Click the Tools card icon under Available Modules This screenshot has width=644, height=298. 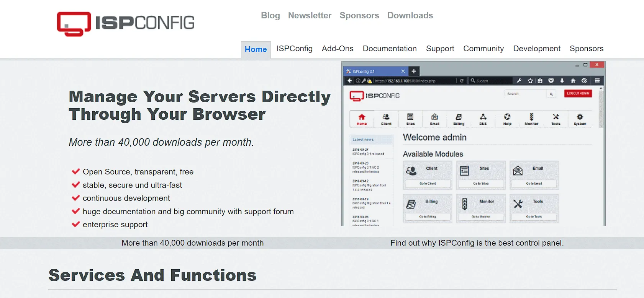click(x=518, y=204)
